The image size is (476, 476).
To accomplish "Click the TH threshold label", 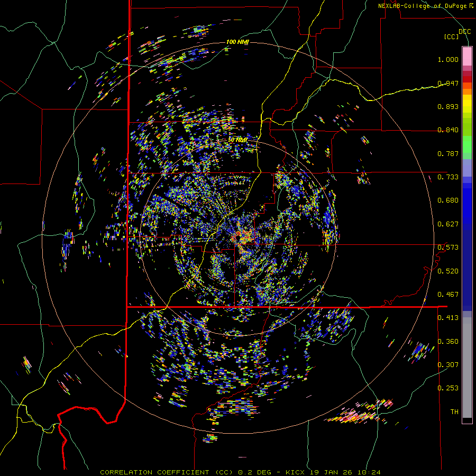I will point(454,412).
